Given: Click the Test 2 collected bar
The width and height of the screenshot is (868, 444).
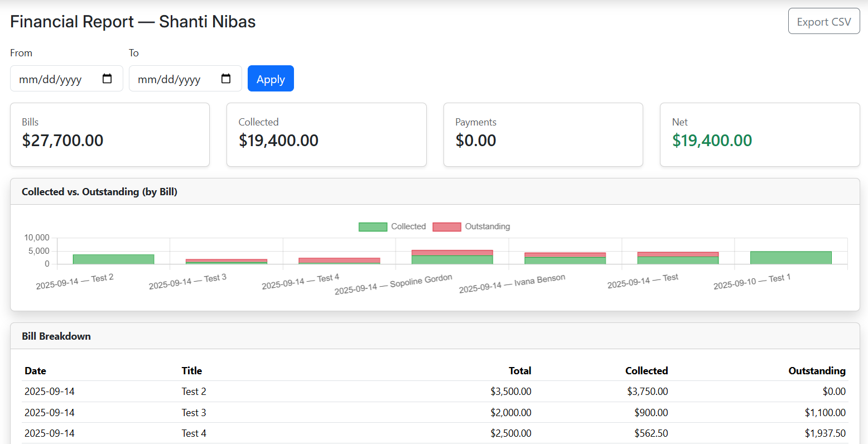Looking at the screenshot, I should (113, 259).
